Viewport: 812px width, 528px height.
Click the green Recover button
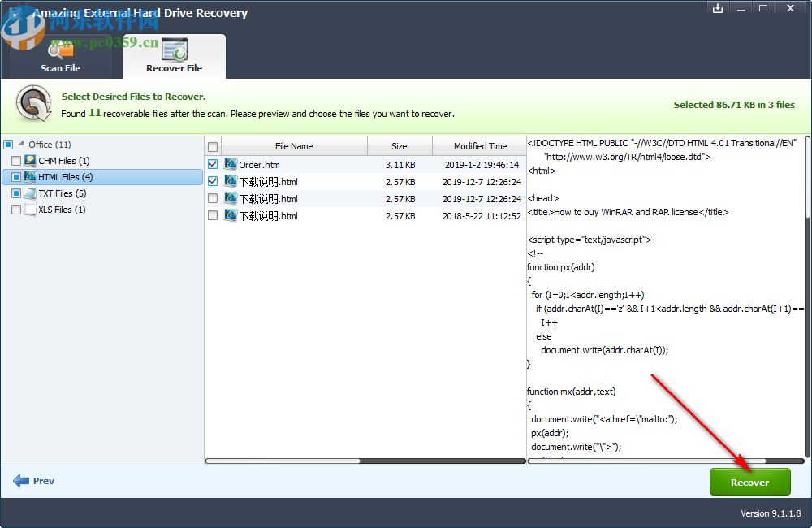(749, 482)
